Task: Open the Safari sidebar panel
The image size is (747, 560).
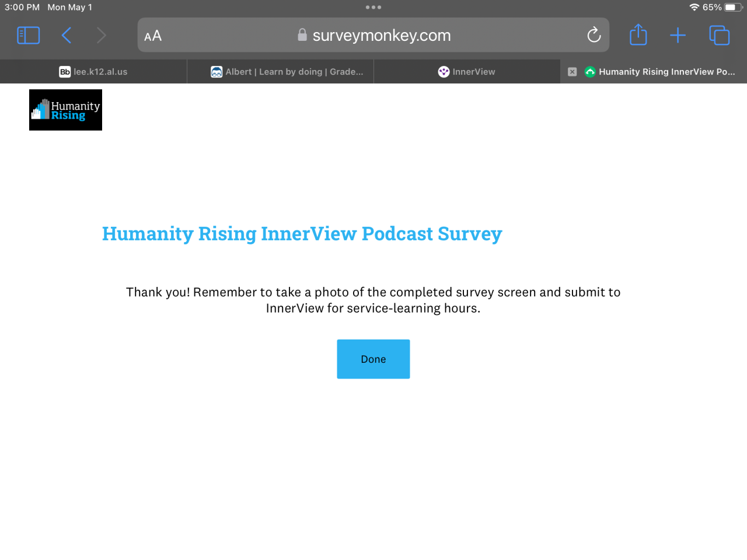Action: (x=29, y=36)
